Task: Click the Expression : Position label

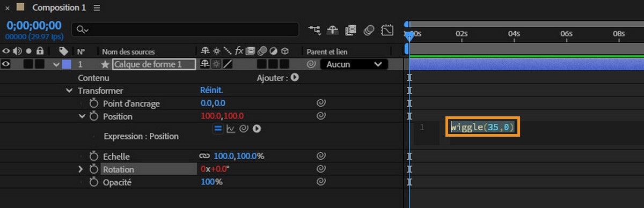Action: tap(141, 136)
